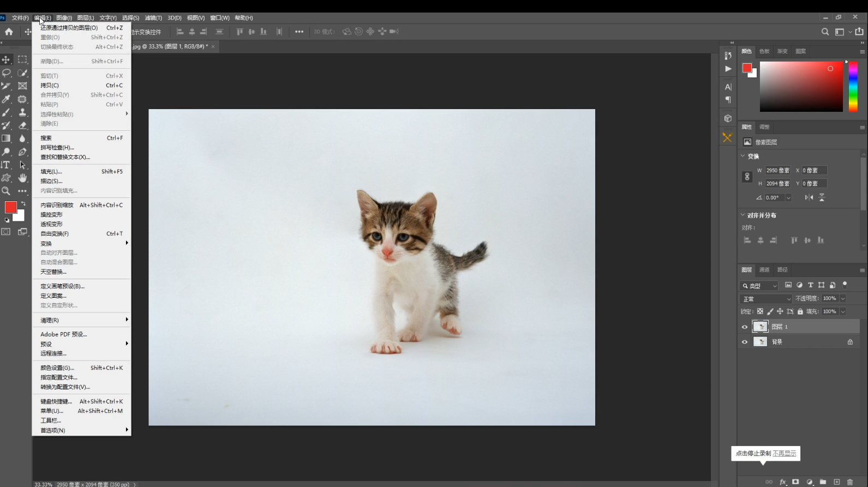Select the Brush tool
The height and width of the screenshot is (487, 868).
pos(6,112)
